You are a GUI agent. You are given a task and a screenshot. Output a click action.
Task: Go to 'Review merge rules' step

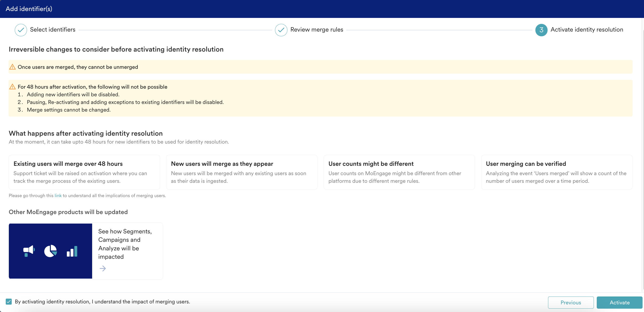[x=317, y=30]
